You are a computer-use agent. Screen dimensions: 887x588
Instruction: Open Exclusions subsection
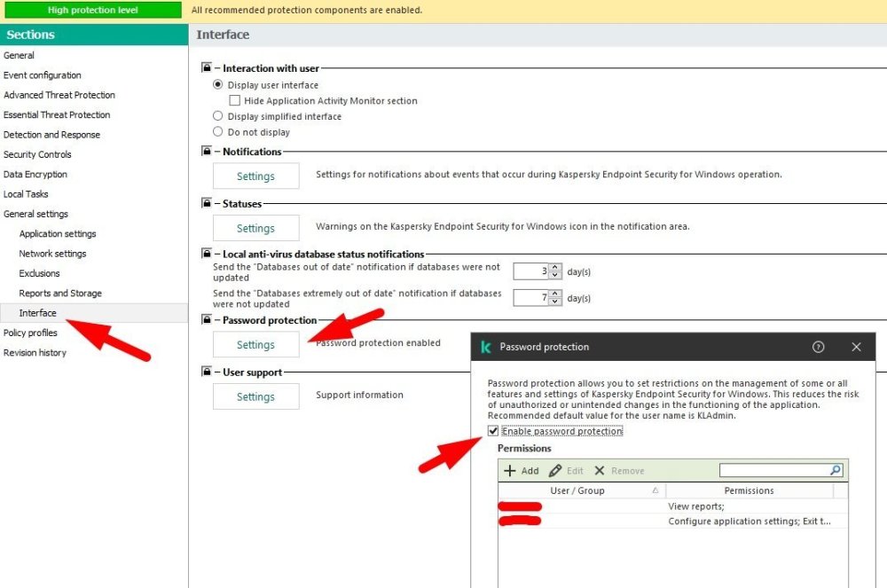pos(39,273)
